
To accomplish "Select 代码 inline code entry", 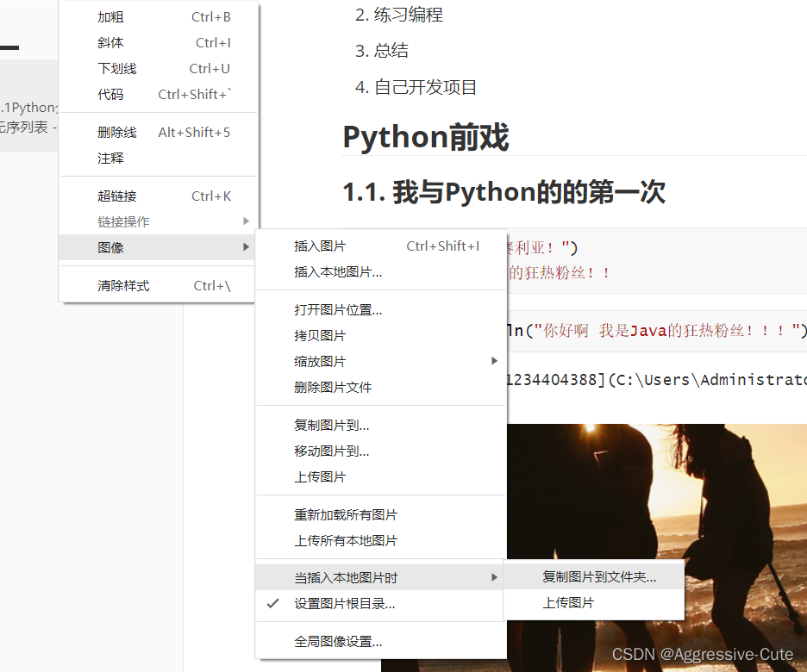I will click(x=158, y=94).
